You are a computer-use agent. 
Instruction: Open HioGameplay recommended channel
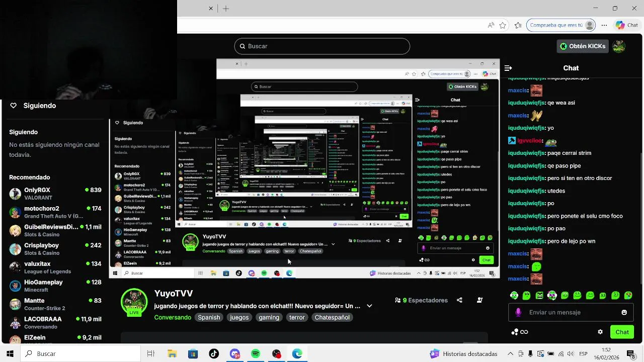[x=55, y=286]
